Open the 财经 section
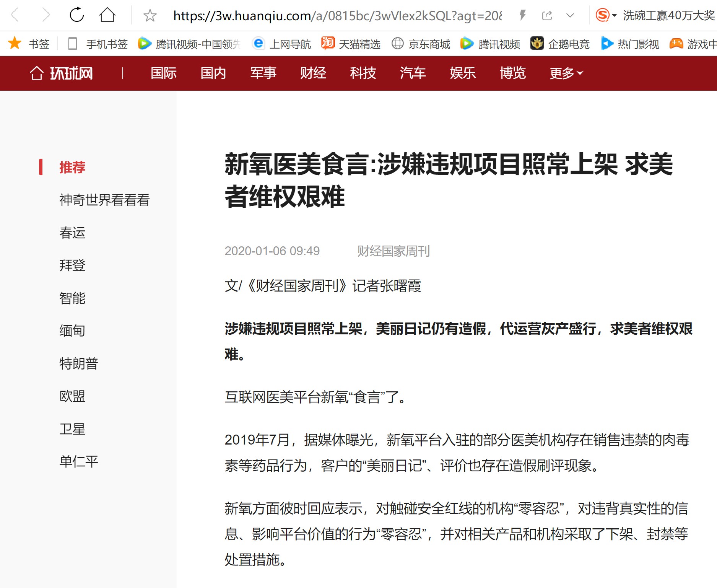The image size is (717, 588). pyautogui.click(x=313, y=73)
